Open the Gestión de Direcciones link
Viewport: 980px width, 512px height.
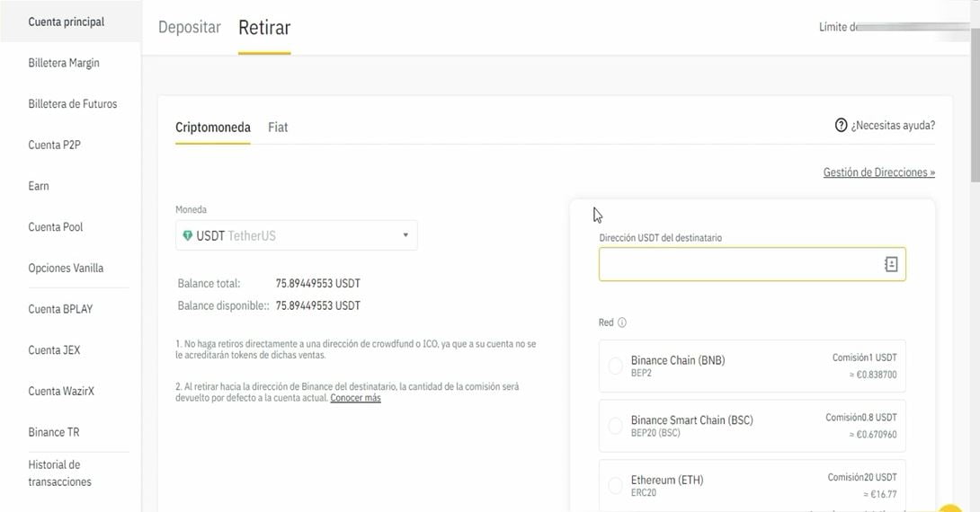click(878, 172)
